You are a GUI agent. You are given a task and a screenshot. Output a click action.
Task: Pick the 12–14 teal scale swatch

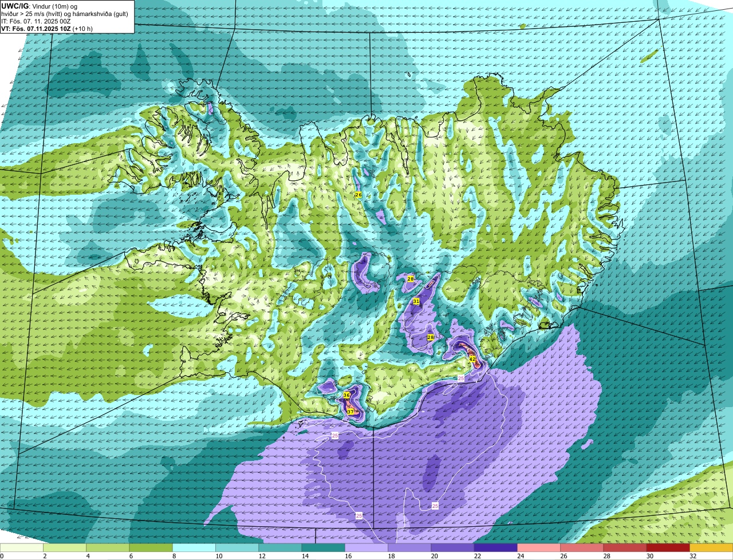coord(280,547)
